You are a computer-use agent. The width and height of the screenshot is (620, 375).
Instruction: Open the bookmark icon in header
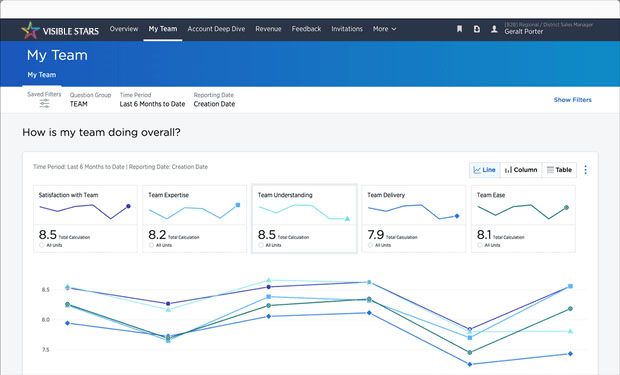(459, 29)
